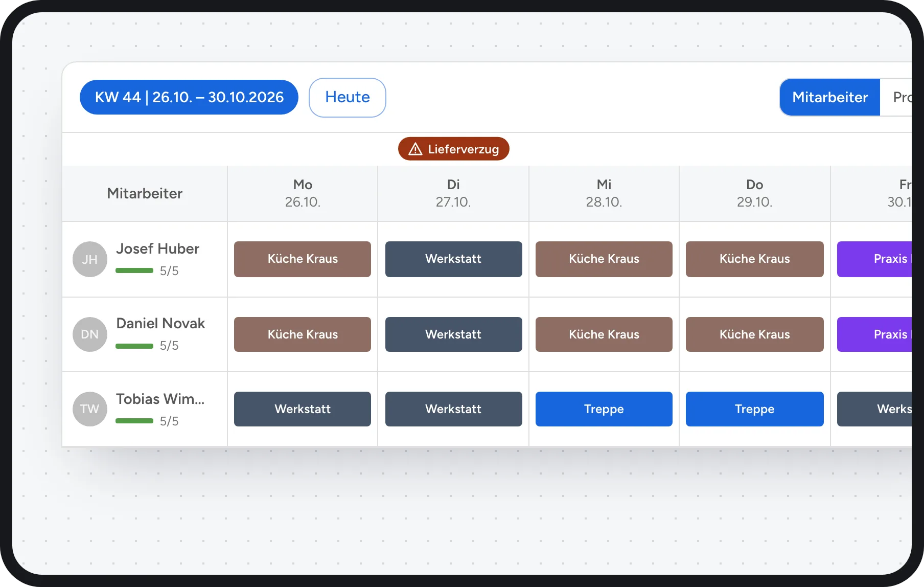Open Tobias Wim's Thursday Treppe block
Image resolution: width=924 pixels, height=587 pixels.
tap(755, 409)
